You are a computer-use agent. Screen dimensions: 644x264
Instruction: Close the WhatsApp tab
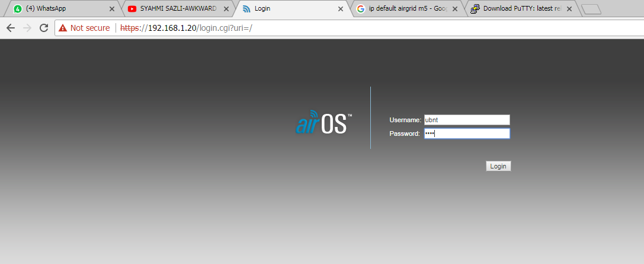[112, 9]
